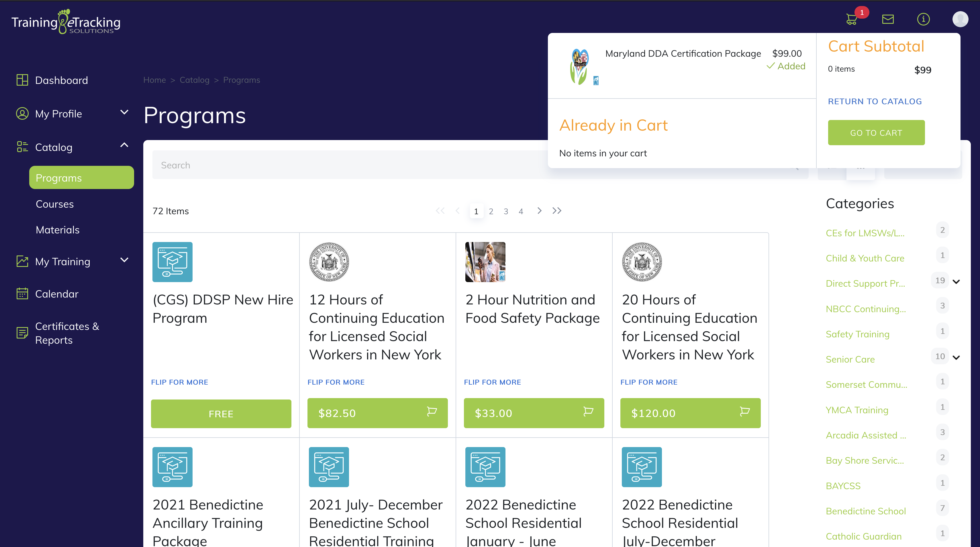
Task: Open the Courses submenu item
Action: click(55, 204)
